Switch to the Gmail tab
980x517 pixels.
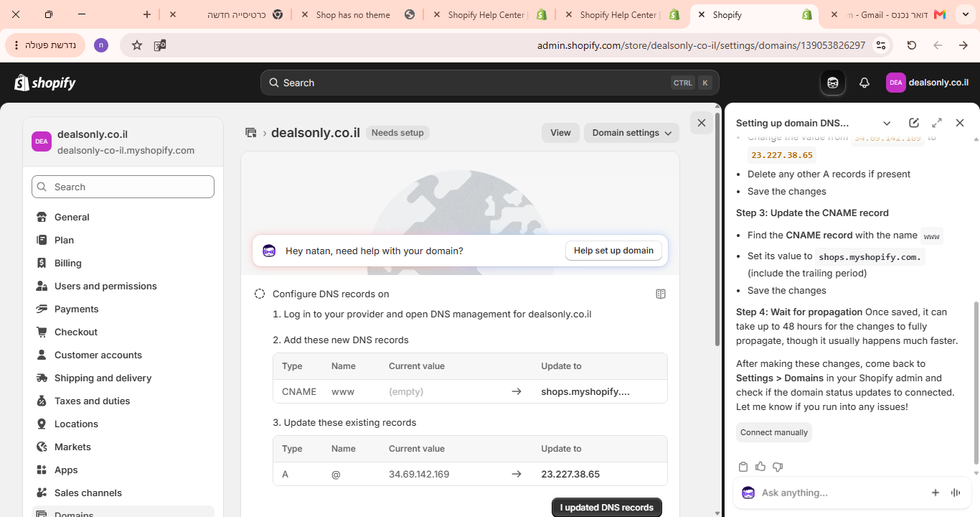tap(888, 14)
